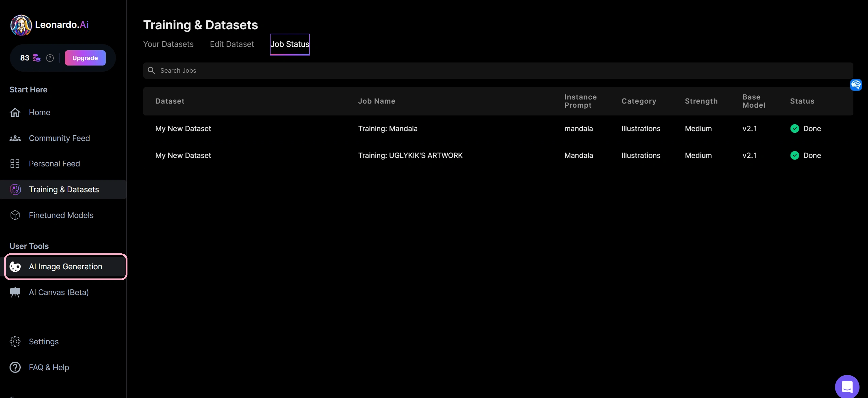
Task: Click My New Dataset in the Mandala row
Action: 183,129
